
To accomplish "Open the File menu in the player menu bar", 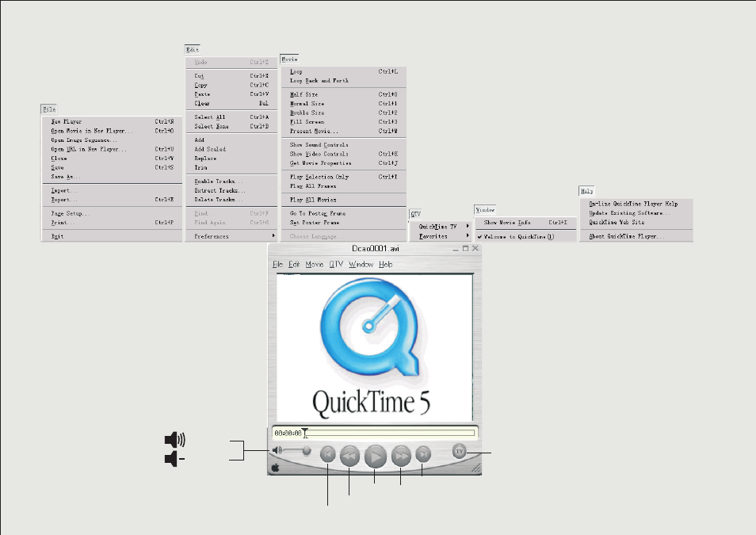I will [x=277, y=265].
